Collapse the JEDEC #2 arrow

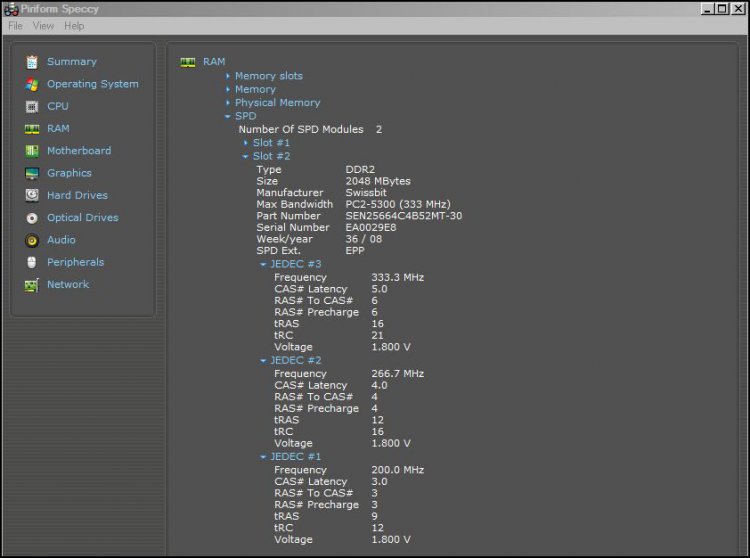coord(263,361)
